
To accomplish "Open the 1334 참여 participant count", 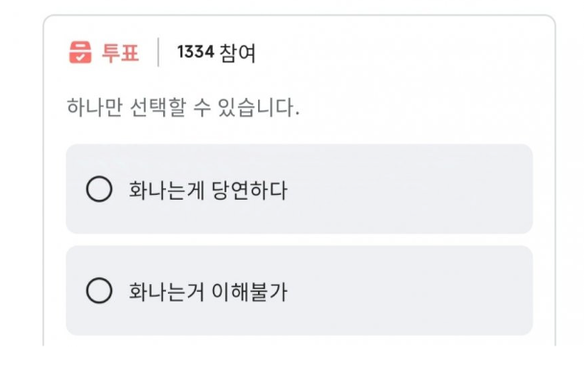I will coord(217,52).
